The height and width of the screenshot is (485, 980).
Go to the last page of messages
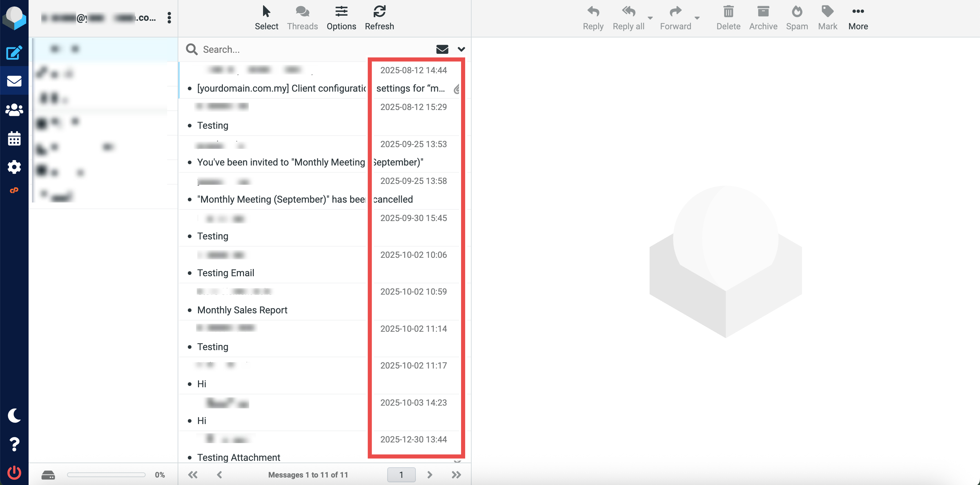tap(456, 474)
